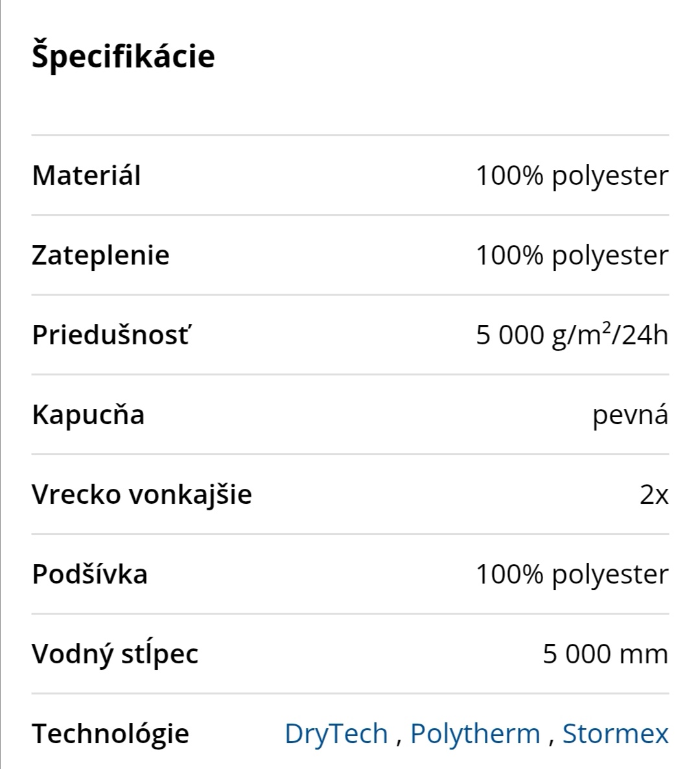Open the DryTech technology link
Viewport: 700px width, 769px height.
pyautogui.click(x=336, y=733)
